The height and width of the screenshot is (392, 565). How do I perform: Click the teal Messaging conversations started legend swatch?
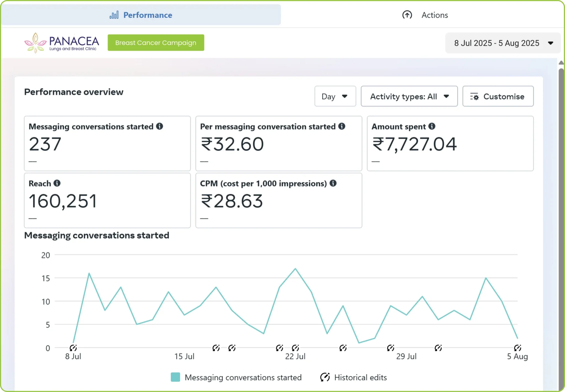(x=175, y=377)
